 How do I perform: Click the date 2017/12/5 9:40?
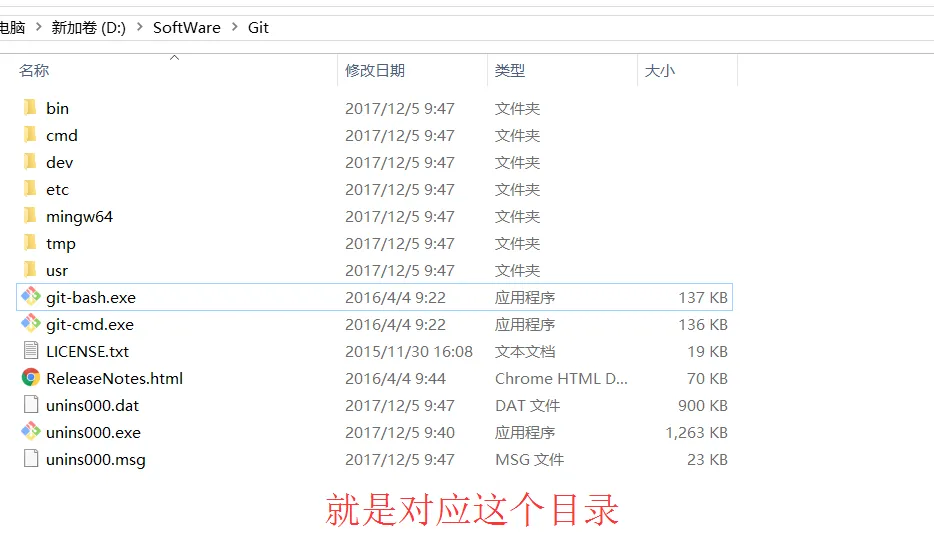click(x=400, y=432)
